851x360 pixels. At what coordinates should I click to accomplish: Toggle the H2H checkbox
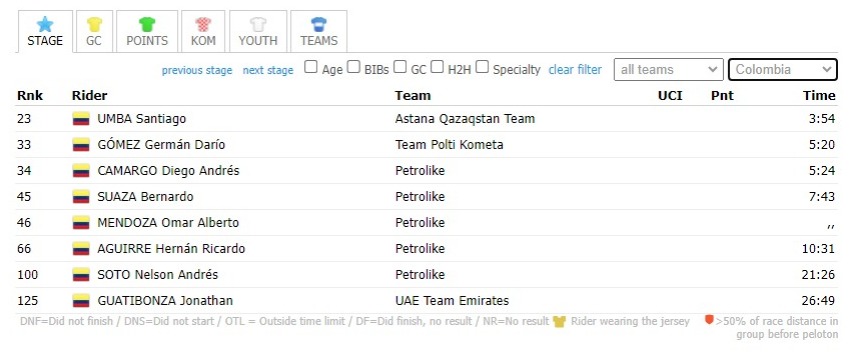[x=437, y=67]
